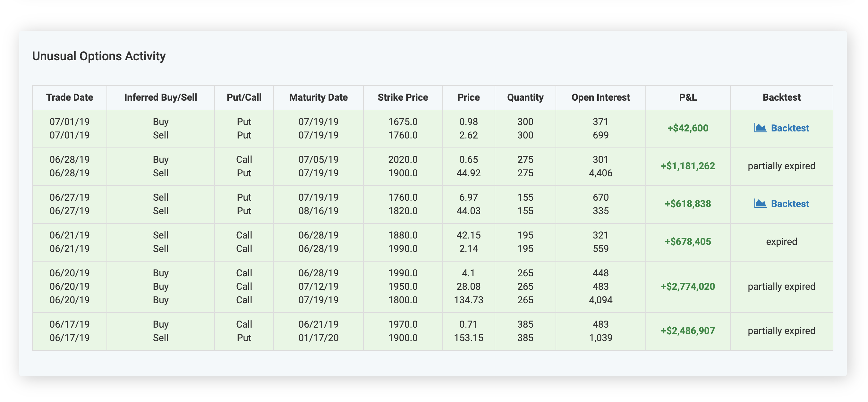Image resolution: width=868 pixels, height=402 pixels.
Task: Click the Quantity column header
Action: [x=525, y=97]
